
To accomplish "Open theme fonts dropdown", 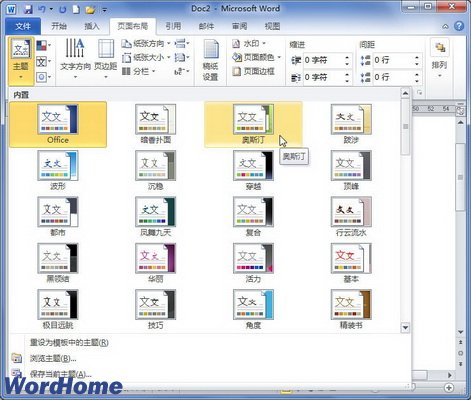I will tap(44, 61).
